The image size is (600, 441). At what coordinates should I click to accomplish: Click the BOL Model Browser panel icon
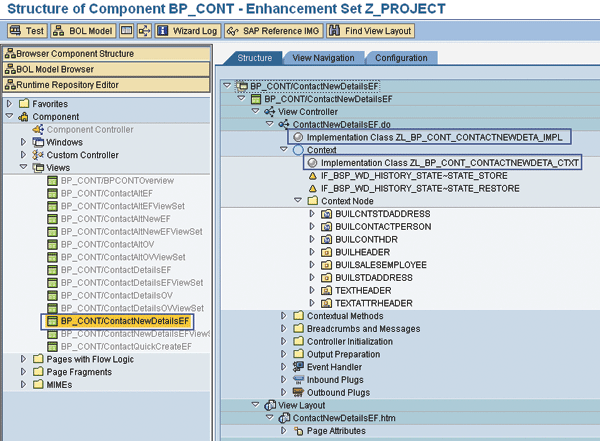click(9, 69)
